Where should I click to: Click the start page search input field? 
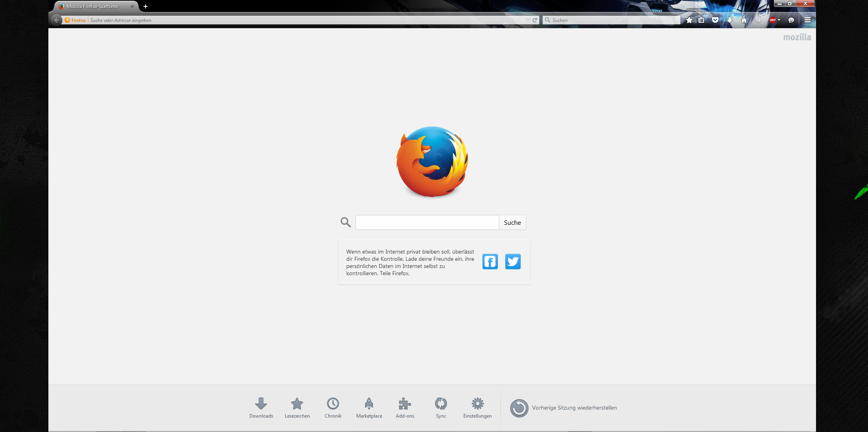pyautogui.click(x=427, y=222)
